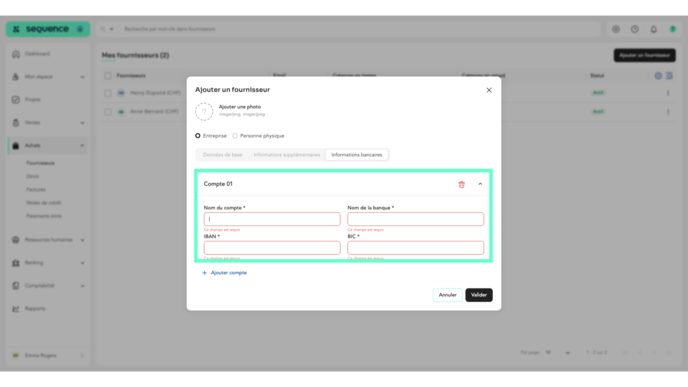Viewport: 688px width, 387px height.
Task: Click Ajouter un fournisseur button on page
Action: point(645,55)
